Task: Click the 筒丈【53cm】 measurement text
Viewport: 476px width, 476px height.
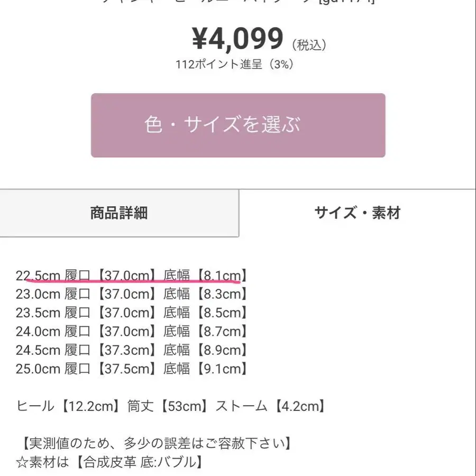Action: tap(169, 406)
